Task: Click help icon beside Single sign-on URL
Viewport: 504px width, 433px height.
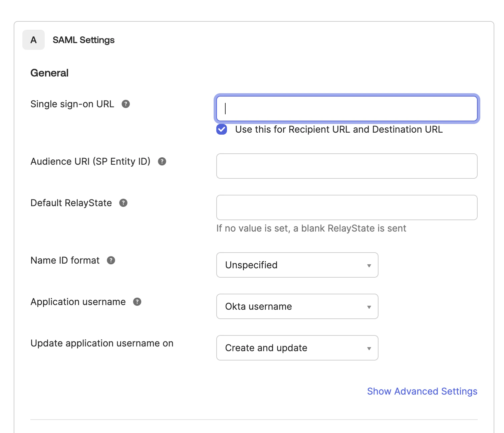Action: 125,104
